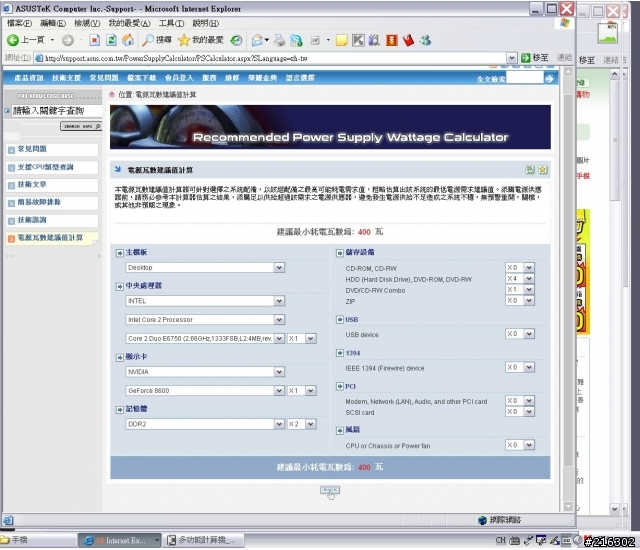Image resolution: width=640 pixels, height=550 pixels.
Task: Open the Mail envelope toolbar icon
Action: coord(258,40)
